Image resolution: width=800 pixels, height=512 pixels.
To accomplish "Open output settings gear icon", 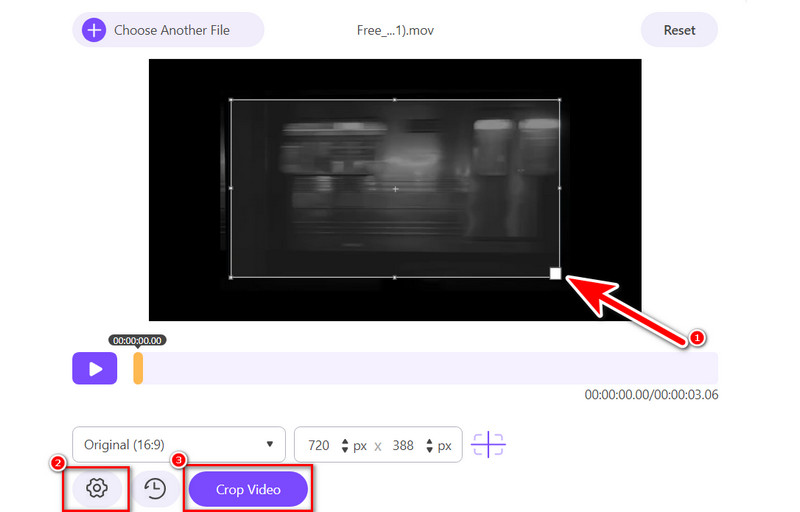I will [97, 488].
